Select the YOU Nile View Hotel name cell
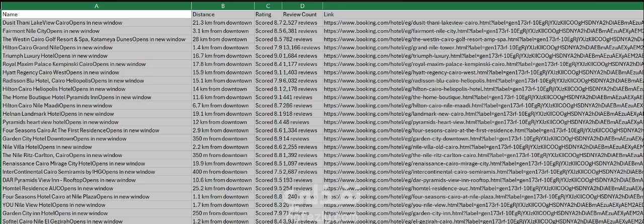Image resolution: width=644 pixels, height=224 pixels. (x=96, y=205)
